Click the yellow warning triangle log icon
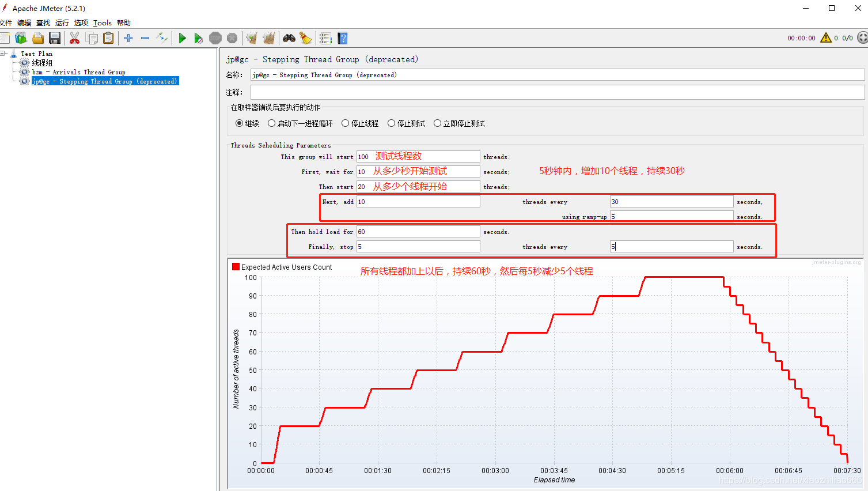868x491 pixels. 826,38
